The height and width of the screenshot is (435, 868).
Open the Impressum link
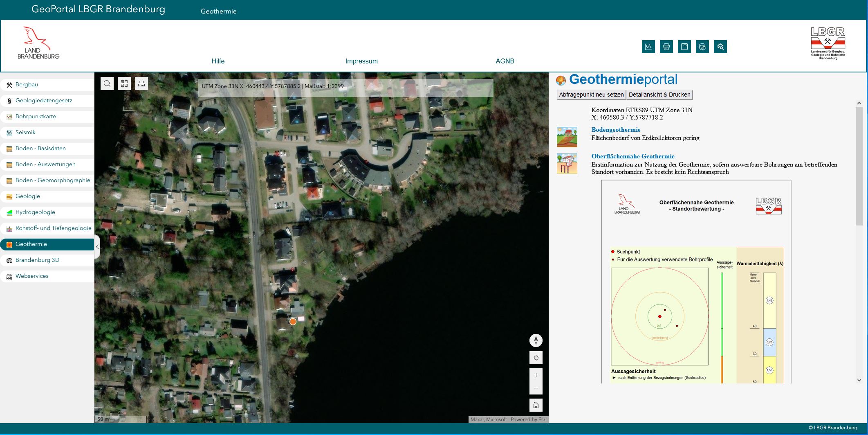pos(361,61)
